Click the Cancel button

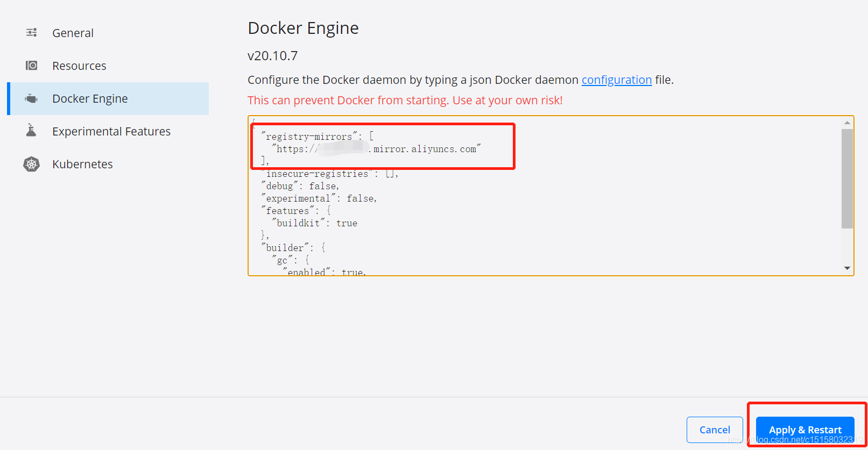coord(715,430)
